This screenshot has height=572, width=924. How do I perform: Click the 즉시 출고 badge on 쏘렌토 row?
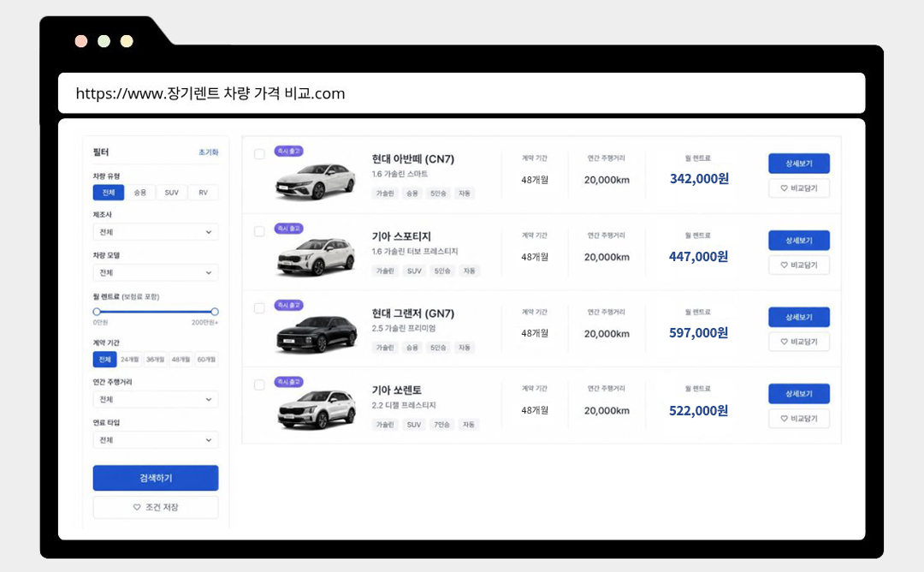pyautogui.click(x=289, y=382)
